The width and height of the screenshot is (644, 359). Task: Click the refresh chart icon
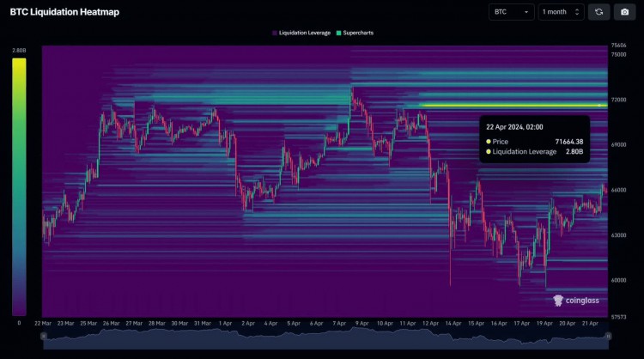[598, 12]
